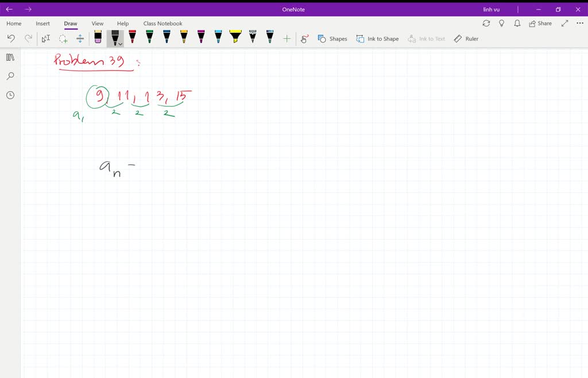The image size is (588, 378).
Task: Add a new pen with the plus button
Action: (287, 38)
